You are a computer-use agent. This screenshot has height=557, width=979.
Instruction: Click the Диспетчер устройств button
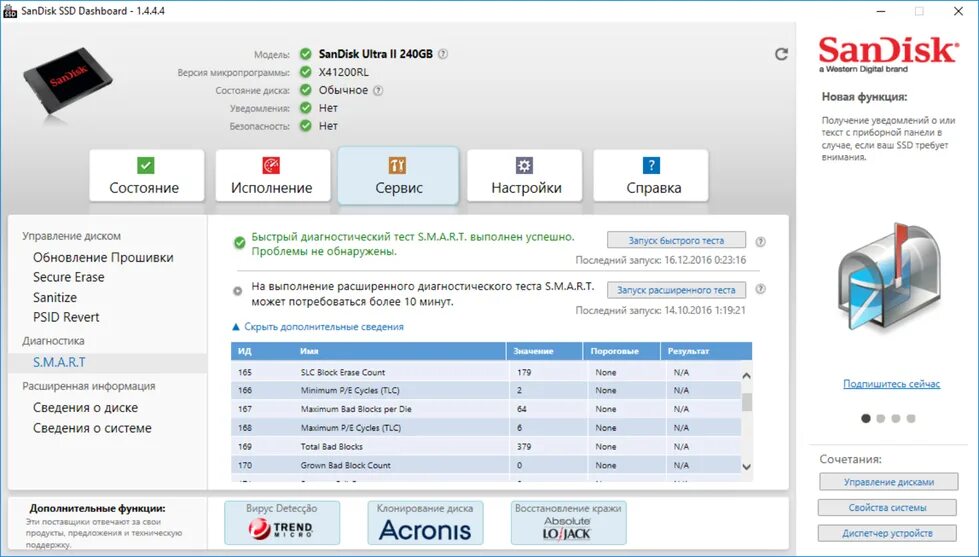tap(887, 533)
